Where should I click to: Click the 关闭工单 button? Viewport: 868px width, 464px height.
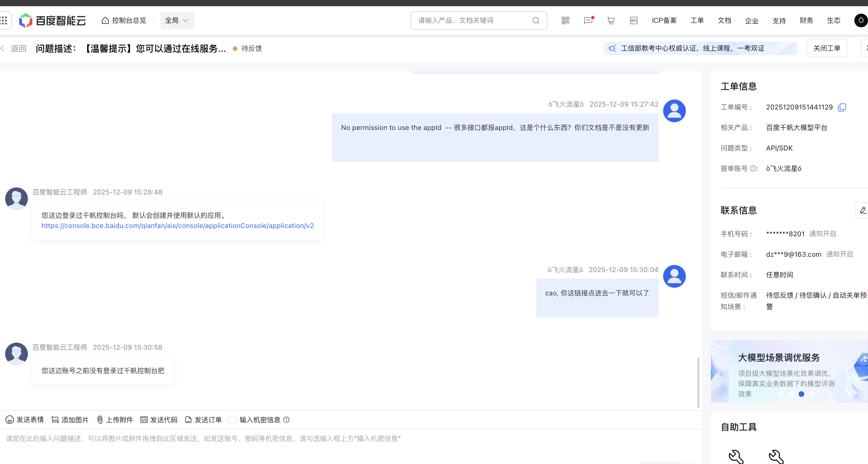pos(826,49)
